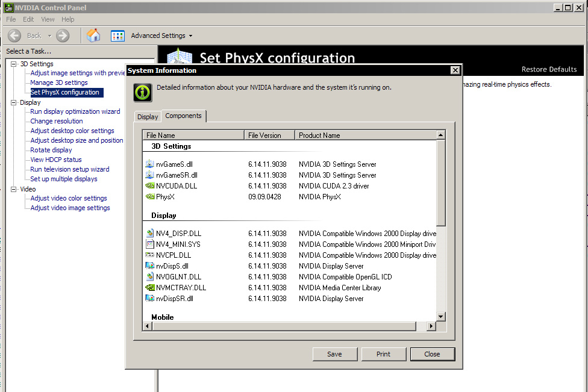Open the View menu
588x392 pixels.
48,19
